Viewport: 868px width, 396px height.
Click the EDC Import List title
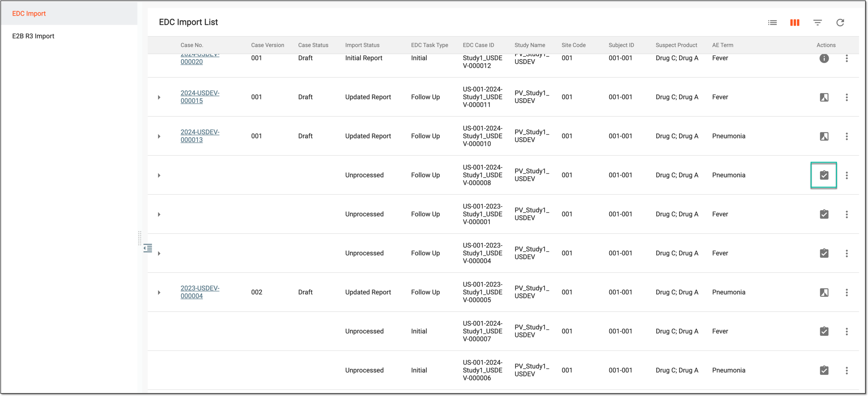pyautogui.click(x=188, y=22)
